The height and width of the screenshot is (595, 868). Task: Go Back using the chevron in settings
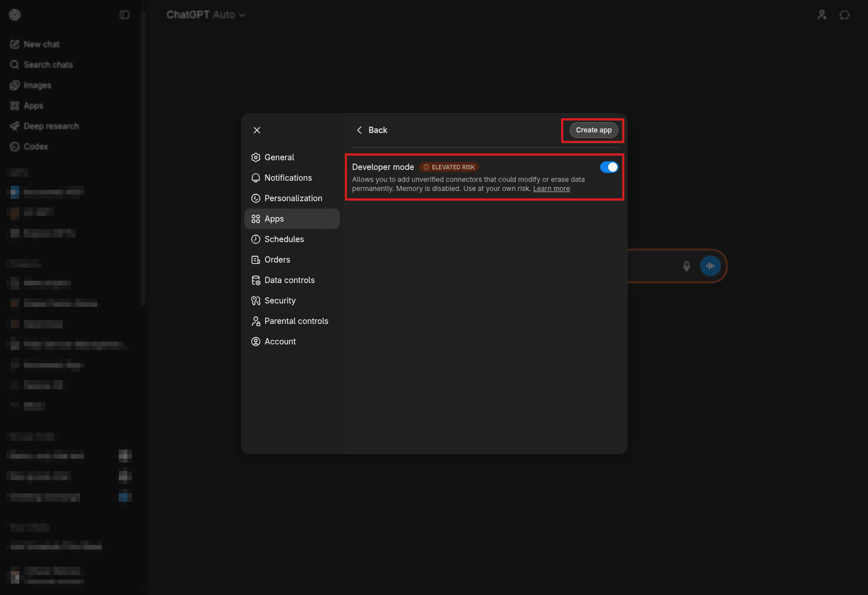(x=359, y=130)
